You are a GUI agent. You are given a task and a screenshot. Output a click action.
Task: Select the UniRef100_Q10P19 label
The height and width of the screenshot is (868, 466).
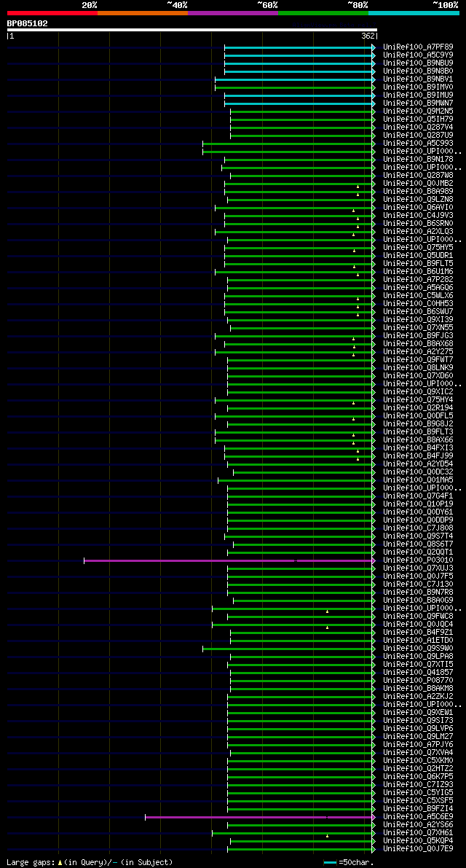click(x=418, y=504)
